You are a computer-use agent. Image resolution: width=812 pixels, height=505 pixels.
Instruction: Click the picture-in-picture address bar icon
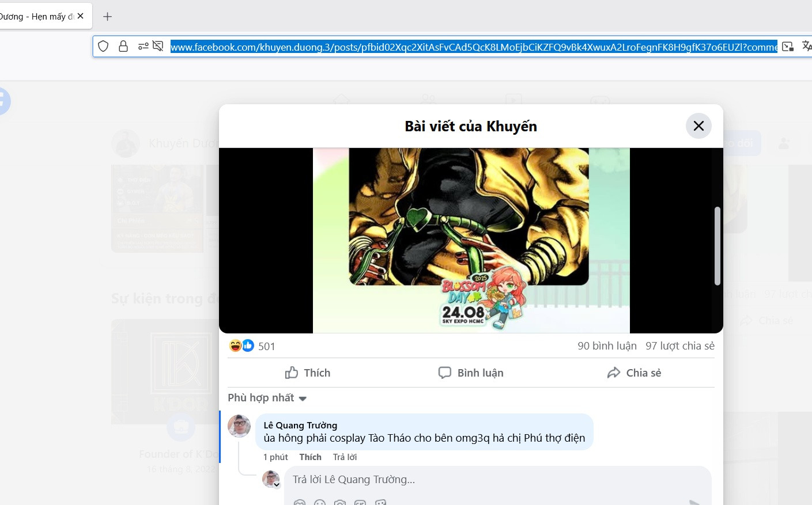point(788,47)
